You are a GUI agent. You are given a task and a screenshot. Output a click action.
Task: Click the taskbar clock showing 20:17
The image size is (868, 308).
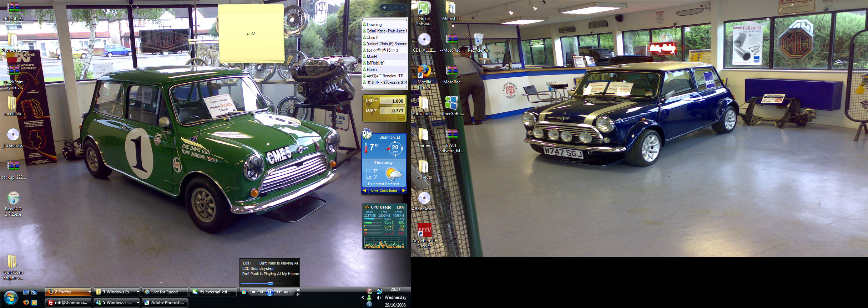pyautogui.click(x=395, y=289)
